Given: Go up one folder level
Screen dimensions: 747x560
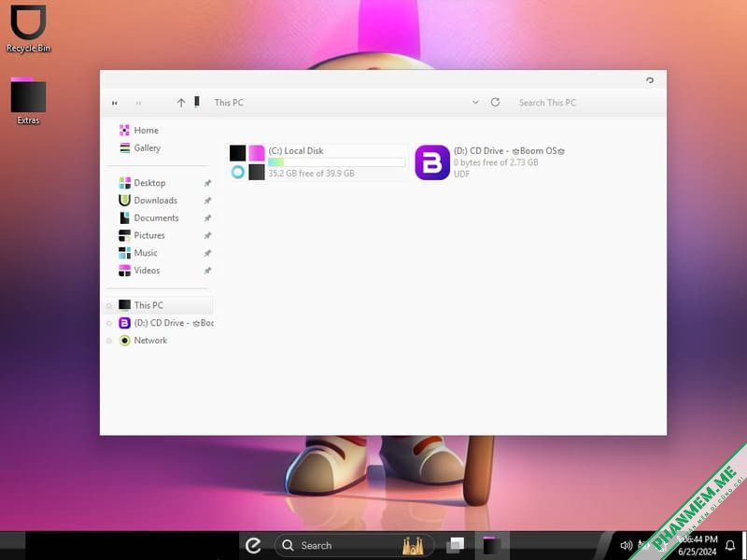Looking at the screenshot, I should pyautogui.click(x=181, y=103).
